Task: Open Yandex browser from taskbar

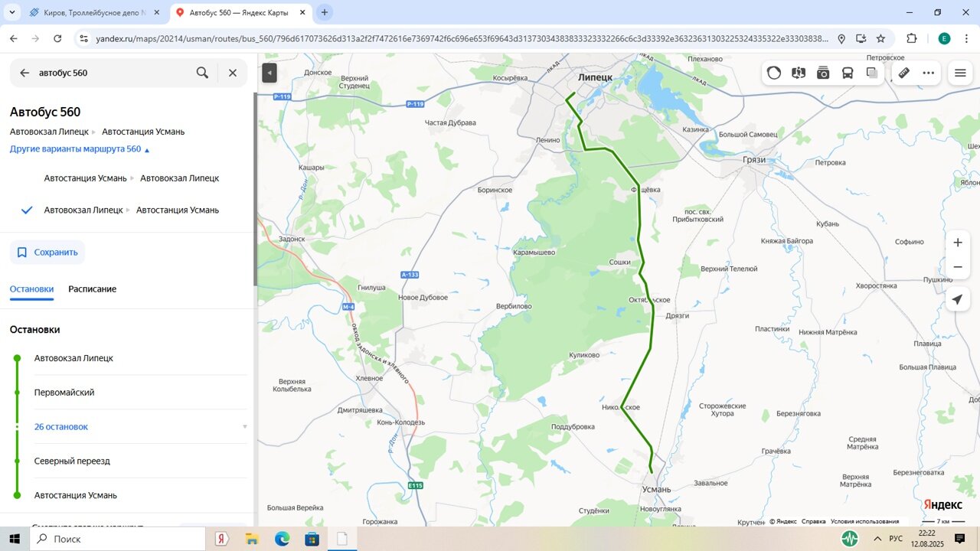Action: (x=222, y=539)
